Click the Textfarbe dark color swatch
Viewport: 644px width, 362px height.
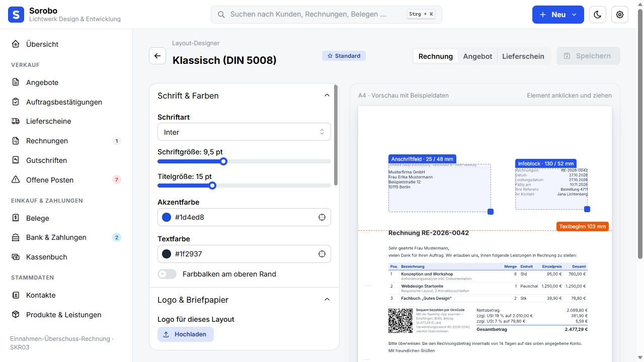click(167, 254)
